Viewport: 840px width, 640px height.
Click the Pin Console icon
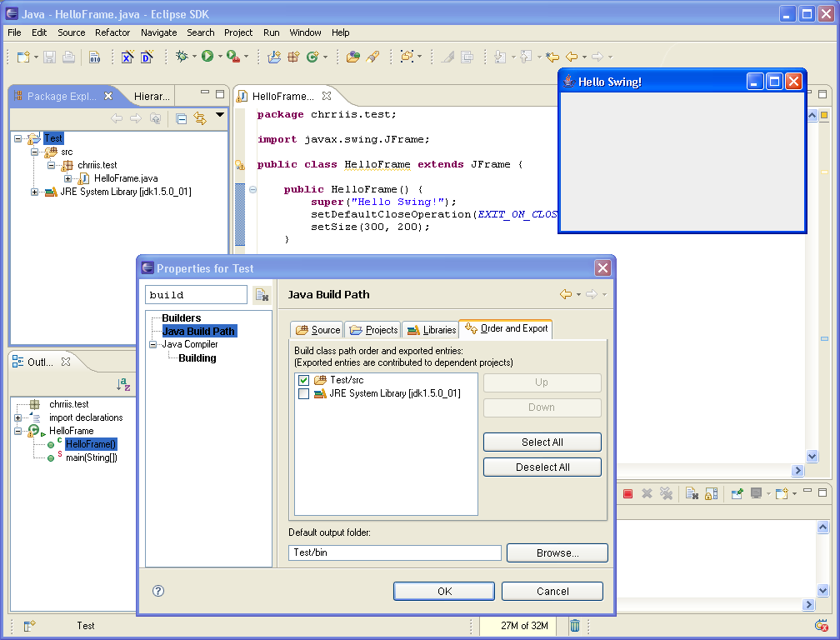pos(737,493)
